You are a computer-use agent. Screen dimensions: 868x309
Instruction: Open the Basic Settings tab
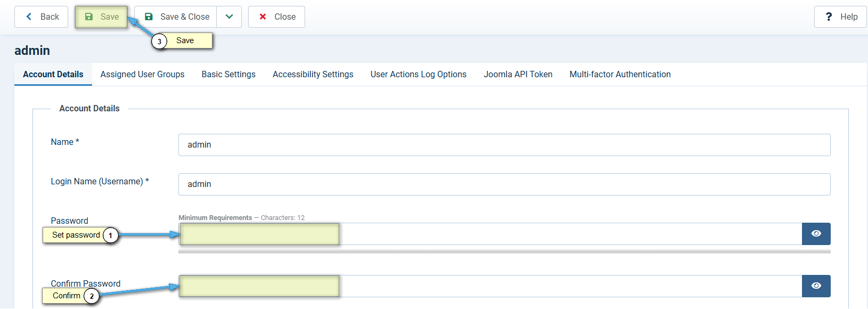coord(228,75)
